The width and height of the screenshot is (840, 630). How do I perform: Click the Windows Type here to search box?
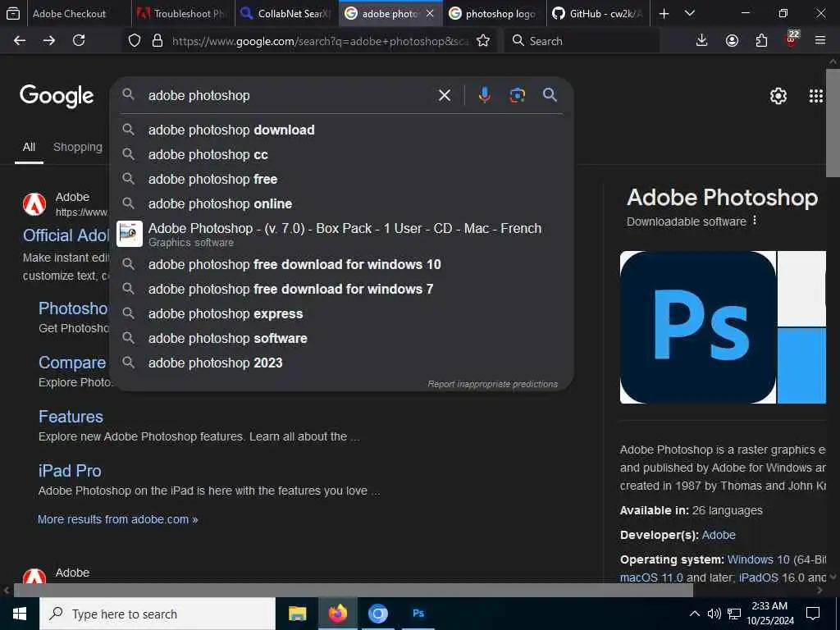click(x=157, y=614)
